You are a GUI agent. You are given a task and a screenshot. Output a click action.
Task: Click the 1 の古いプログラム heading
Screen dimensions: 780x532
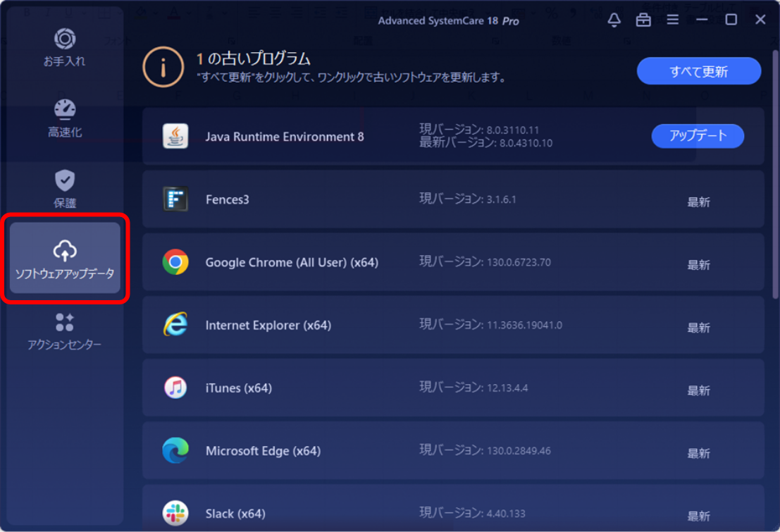(x=254, y=58)
